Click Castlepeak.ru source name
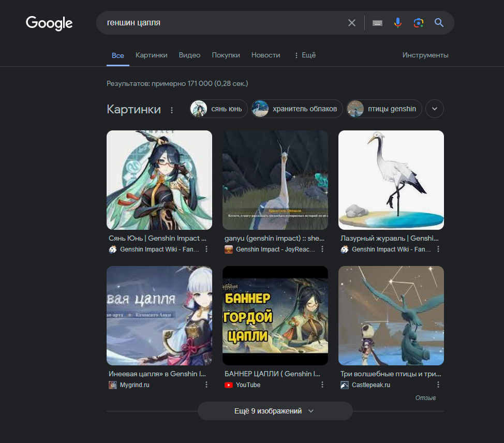Screen dimensions: 504x443 371,385
